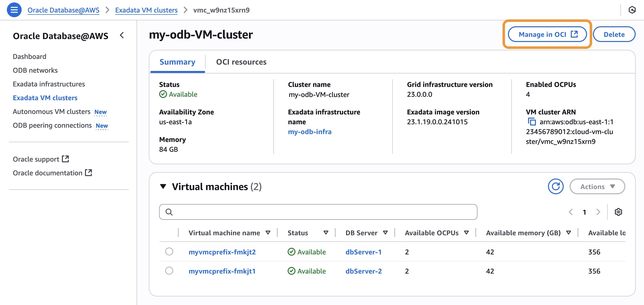Go to next page of virtual machines

pos(598,212)
